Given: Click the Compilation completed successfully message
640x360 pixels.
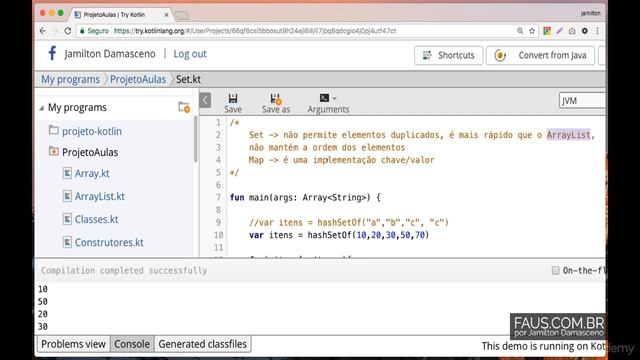Looking at the screenshot, I should point(124,271).
